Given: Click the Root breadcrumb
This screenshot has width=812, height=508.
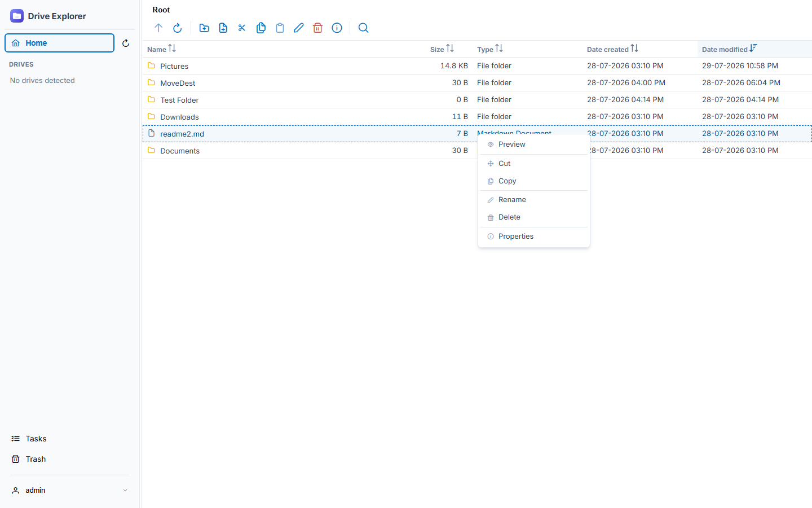Looking at the screenshot, I should (161, 10).
